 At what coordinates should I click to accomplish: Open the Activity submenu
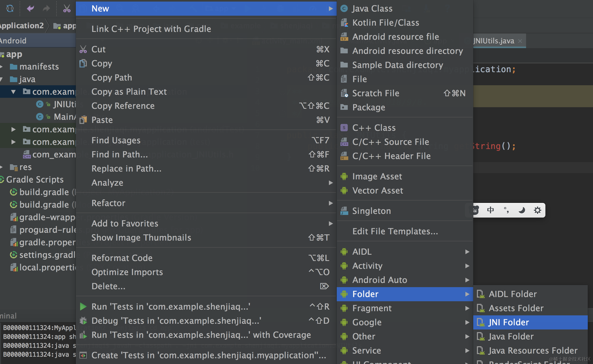(367, 266)
